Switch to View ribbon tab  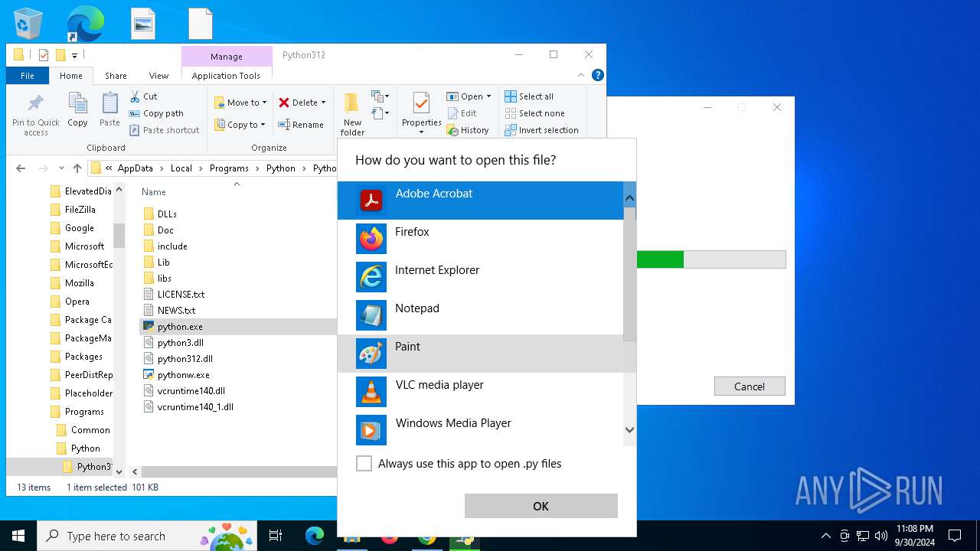click(x=158, y=76)
